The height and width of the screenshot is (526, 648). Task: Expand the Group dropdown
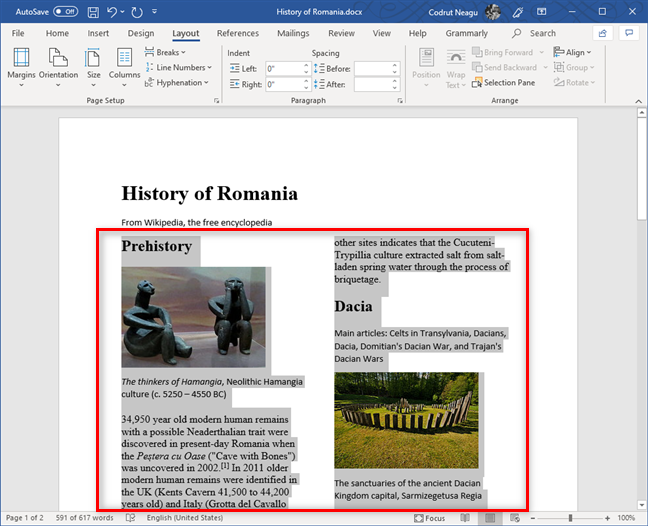pos(574,67)
